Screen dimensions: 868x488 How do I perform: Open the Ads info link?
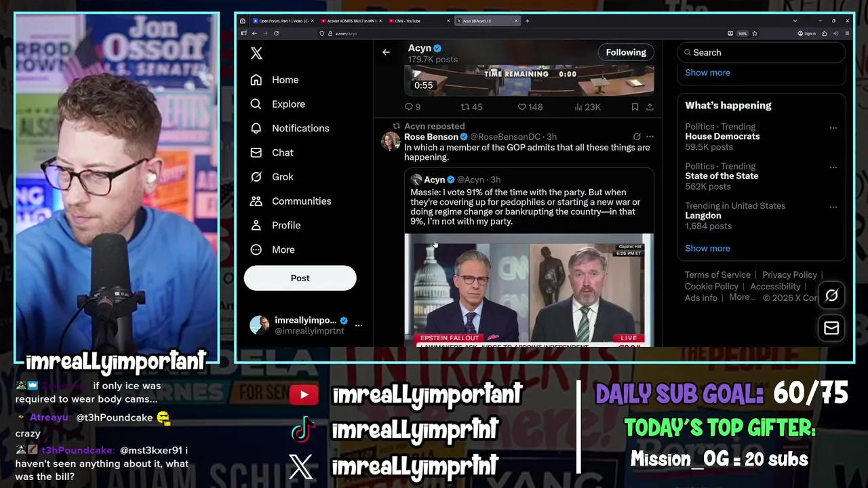pos(701,298)
